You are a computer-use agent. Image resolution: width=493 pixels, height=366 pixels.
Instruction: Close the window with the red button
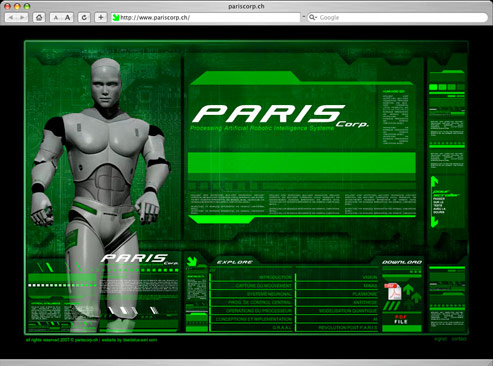click(7, 6)
